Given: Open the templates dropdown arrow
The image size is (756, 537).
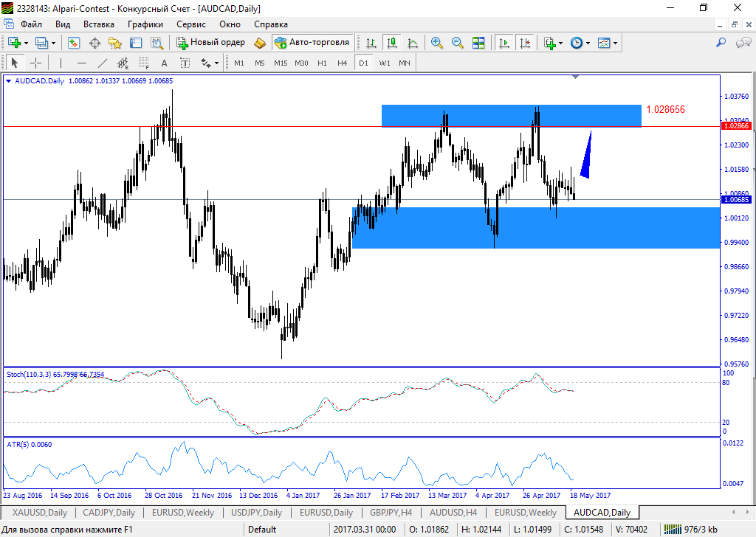Looking at the screenshot, I should (615, 44).
